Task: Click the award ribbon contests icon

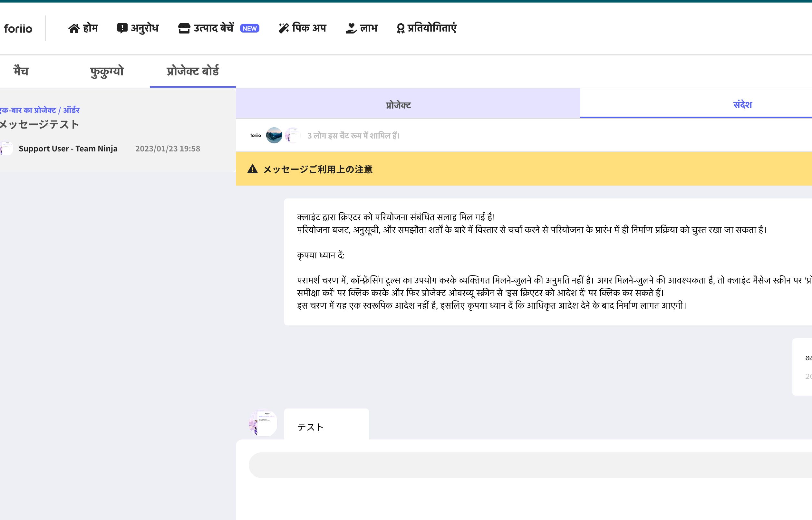Action: point(401,28)
